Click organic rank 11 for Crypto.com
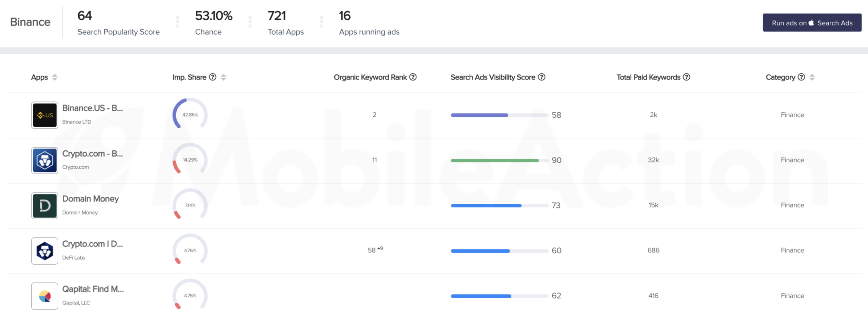This screenshot has width=868, height=316. tap(374, 160)
